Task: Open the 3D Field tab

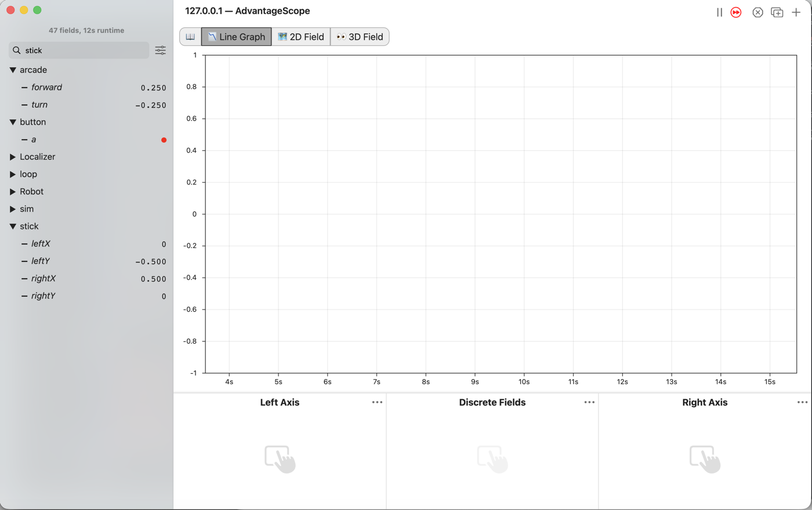Action: (x=360, y=37)
